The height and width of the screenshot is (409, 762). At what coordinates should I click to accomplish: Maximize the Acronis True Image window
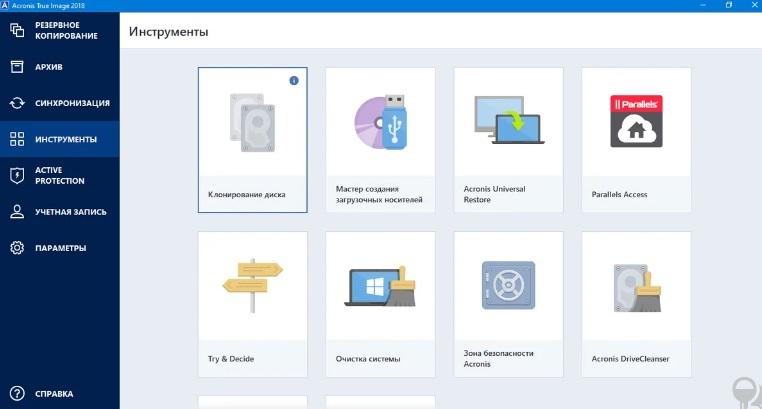728,5
